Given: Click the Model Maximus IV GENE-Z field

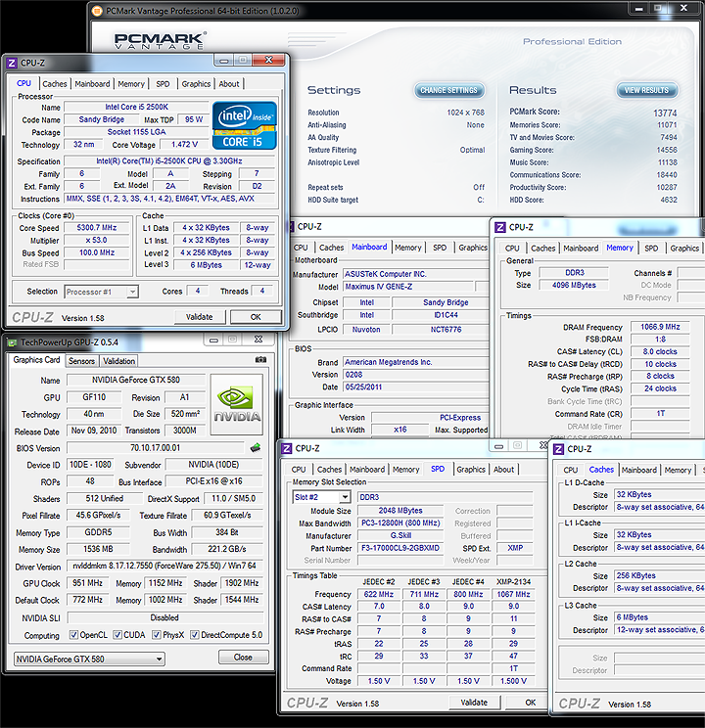Looking at the screenshot, I should click(x=409, y=287).
